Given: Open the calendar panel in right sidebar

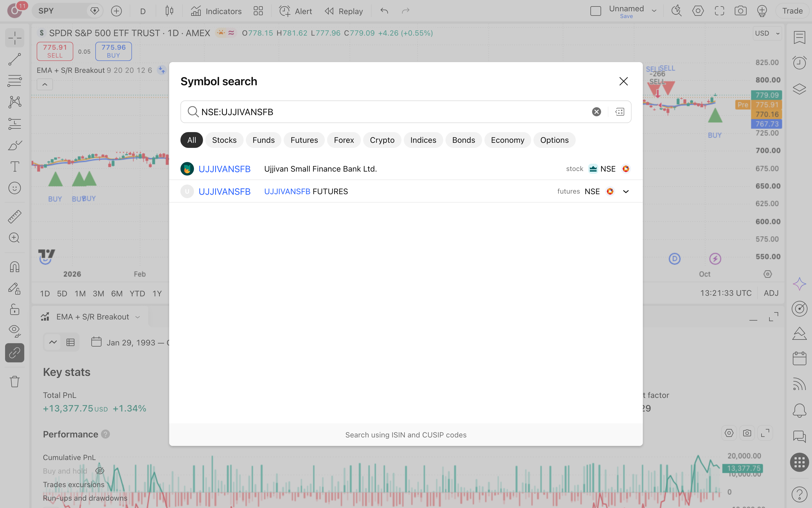Looking at the screenshot, I should tap(799, 358).
